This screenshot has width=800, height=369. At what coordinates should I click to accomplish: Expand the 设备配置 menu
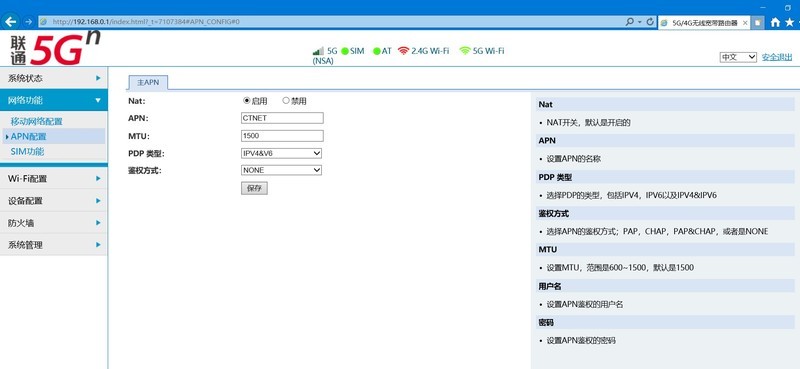[54, 201]
